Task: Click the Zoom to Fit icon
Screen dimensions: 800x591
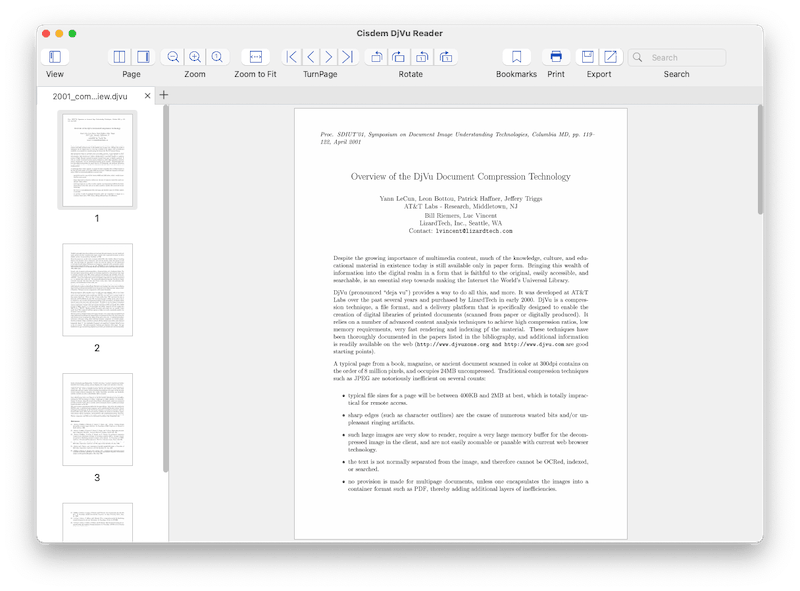Action: [x=256, y=57]
